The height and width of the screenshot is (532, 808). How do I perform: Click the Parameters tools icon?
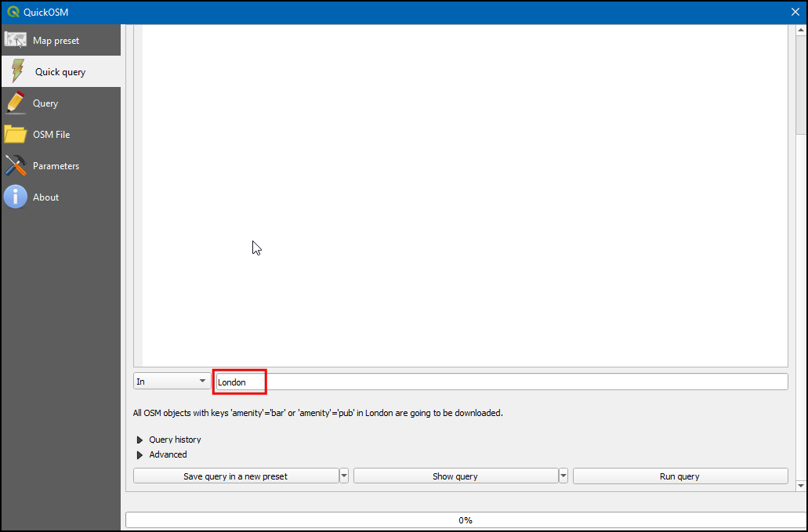point(16,165)
